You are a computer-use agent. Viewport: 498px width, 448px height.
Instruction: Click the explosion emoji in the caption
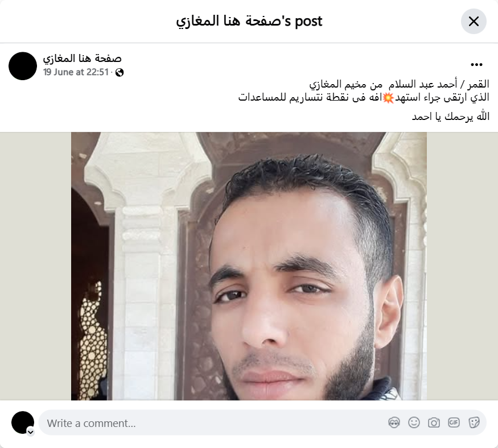pos(388,98)
